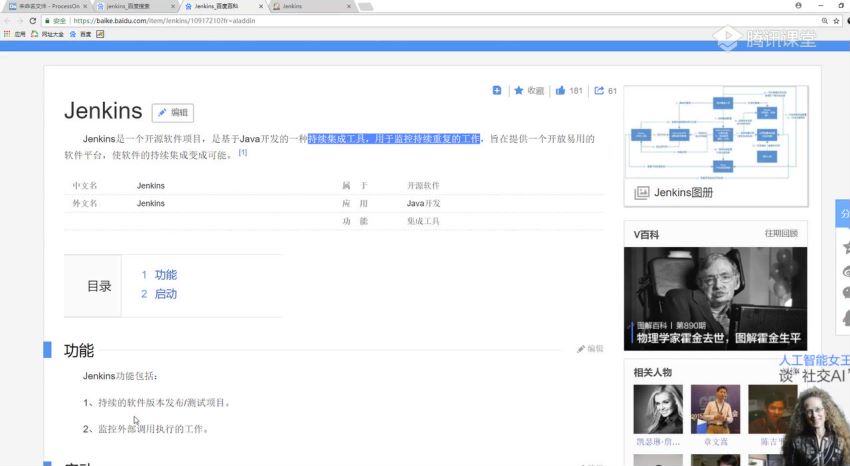Click the Java开发 value in info table
This screenshot has width=850, height=466.
(423, 203)
